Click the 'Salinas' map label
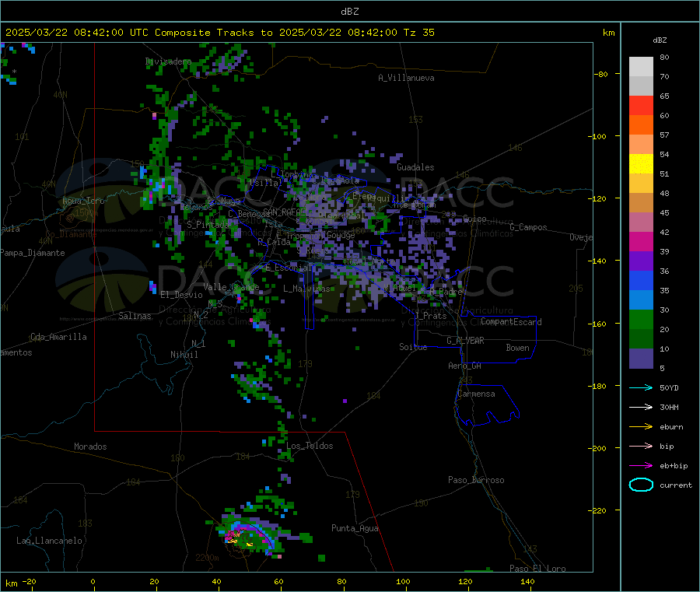Image resolution: width=700 pixels, height=592 pixels. [135, 316]
